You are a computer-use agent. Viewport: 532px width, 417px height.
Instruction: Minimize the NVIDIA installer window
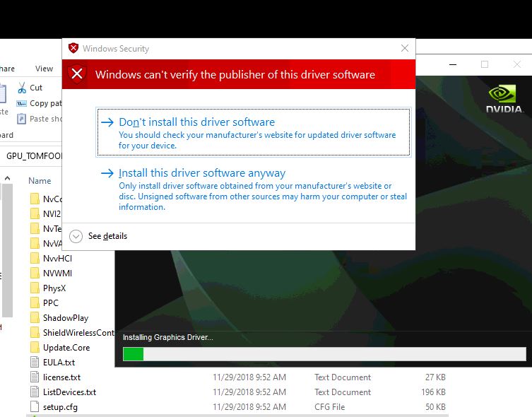tap(453, 64)
